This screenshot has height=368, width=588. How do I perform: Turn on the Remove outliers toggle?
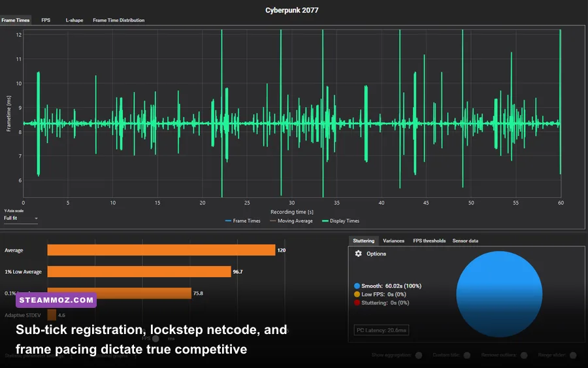[x=524, y=355]
